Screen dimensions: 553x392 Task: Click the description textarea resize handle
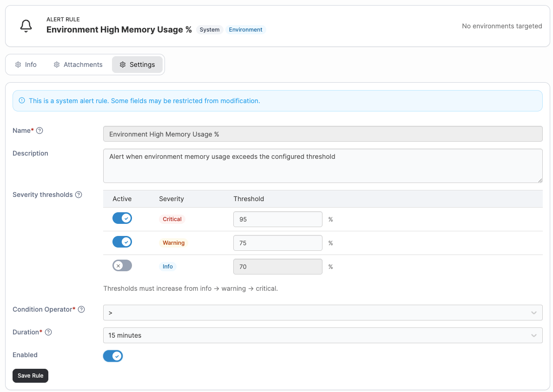[x=540, y=180]
